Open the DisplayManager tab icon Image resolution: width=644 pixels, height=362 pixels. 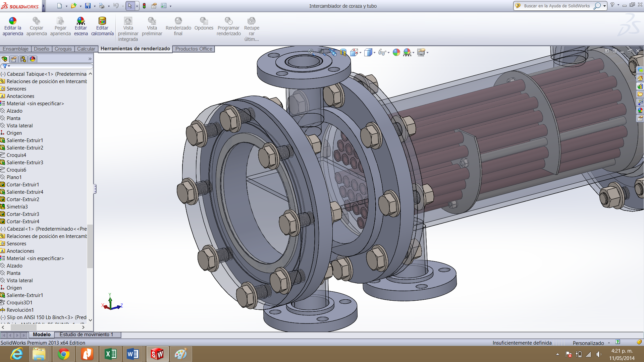33,59
